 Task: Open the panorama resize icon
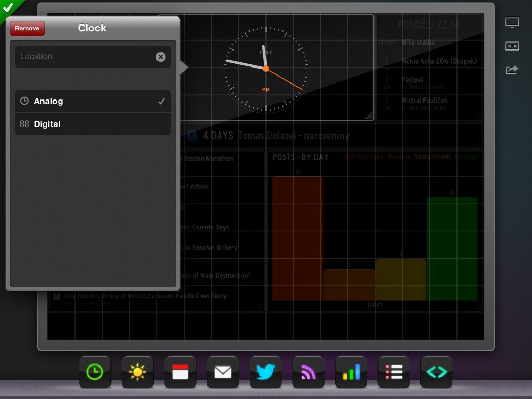tap(512, 46)
